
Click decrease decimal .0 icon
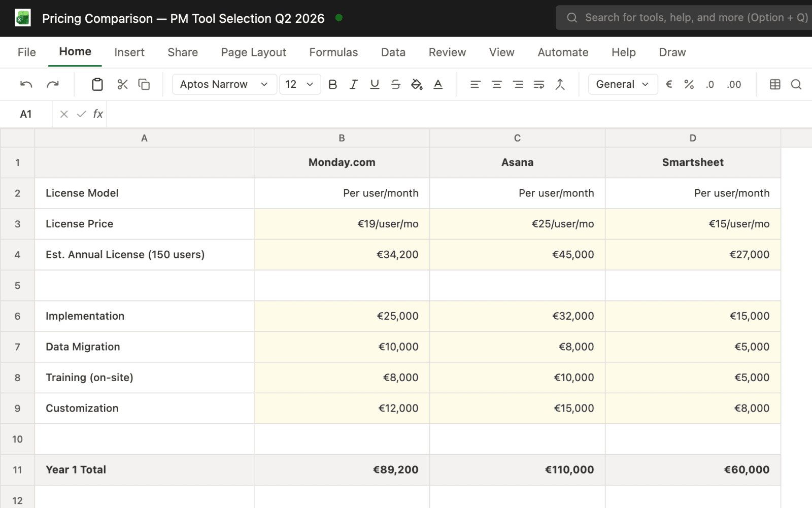(709, 84)
